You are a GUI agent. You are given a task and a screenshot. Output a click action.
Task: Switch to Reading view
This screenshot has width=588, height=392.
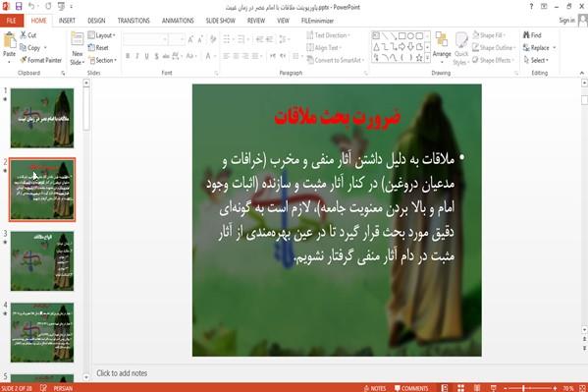point(477,388)
